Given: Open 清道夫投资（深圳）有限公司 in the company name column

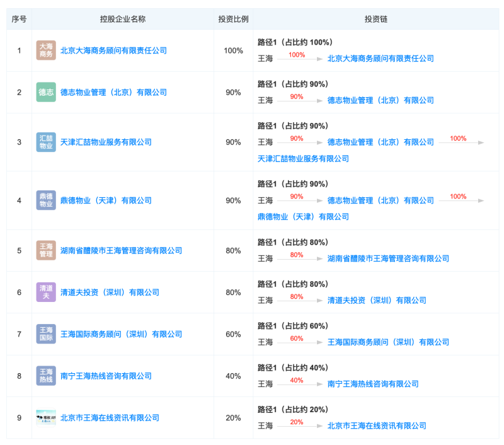Looking at the screenshot, I should click(x=110, y=292).
